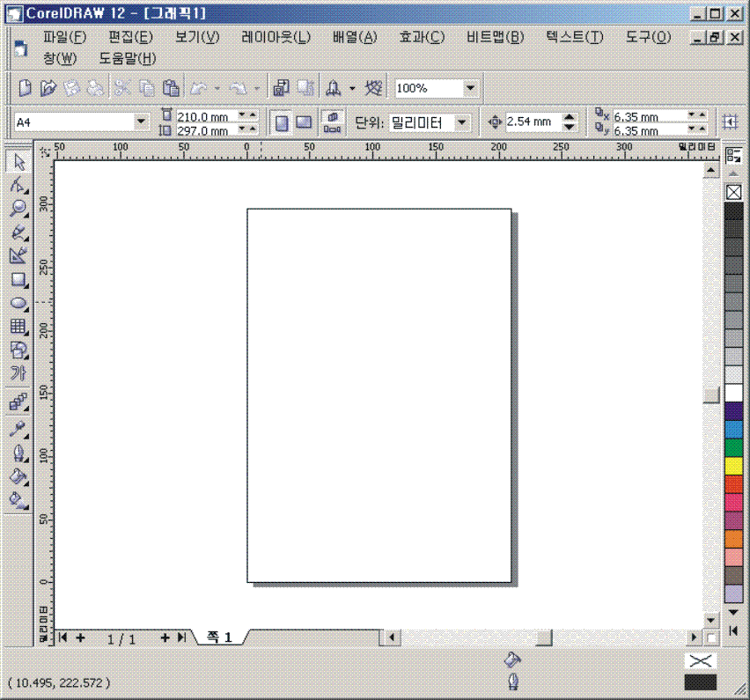The height and width of the screenshot is (700, 750).
Task: Pick the yellow swatch in color palette
Action: pos(733,466)
